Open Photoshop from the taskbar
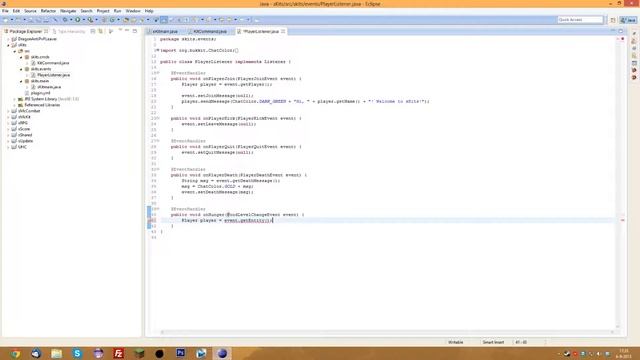Viewport: 640px width, 360px height. (180, 353)
